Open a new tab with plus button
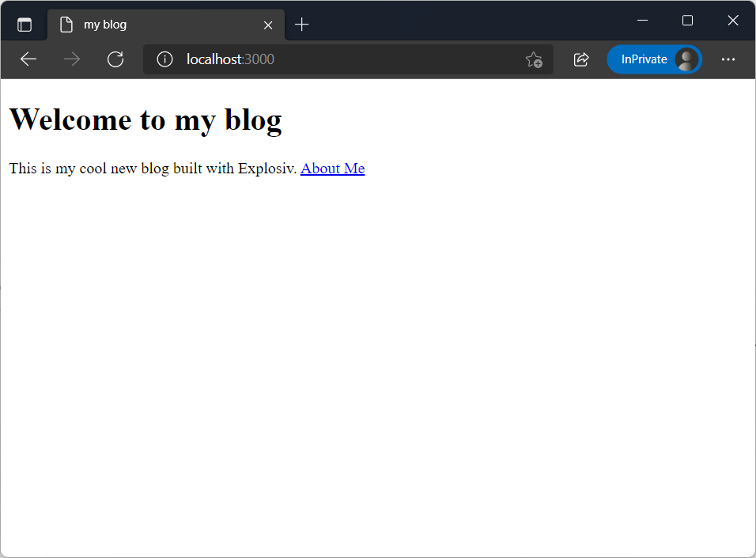The width and height of the screenshot is (756, 558). 302,24
